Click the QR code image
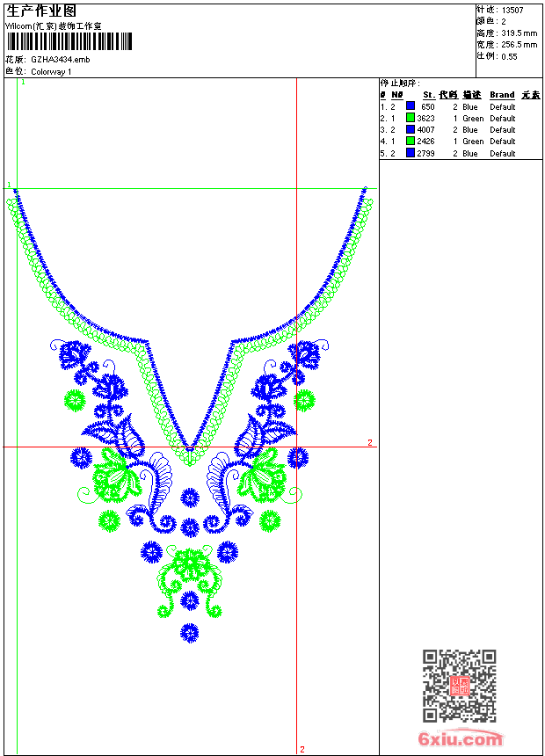The height and width of the screenshot is (756, 545). pyautogui.click(x=460, y=686)
